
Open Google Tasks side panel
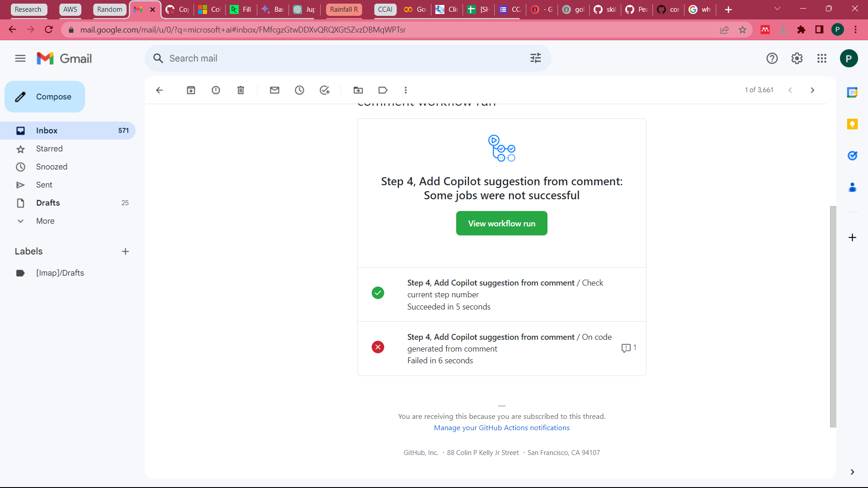click(852, 156)
